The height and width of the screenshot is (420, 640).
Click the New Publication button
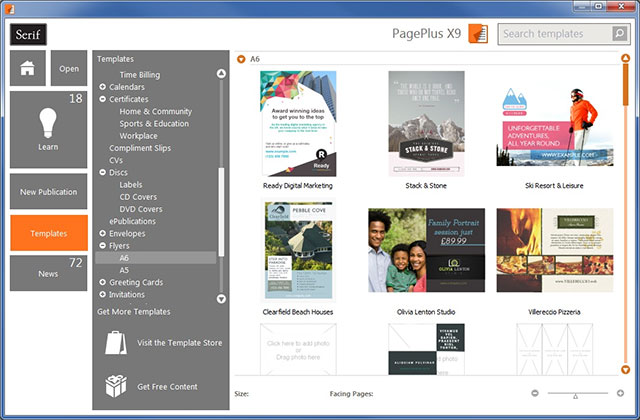49,192
